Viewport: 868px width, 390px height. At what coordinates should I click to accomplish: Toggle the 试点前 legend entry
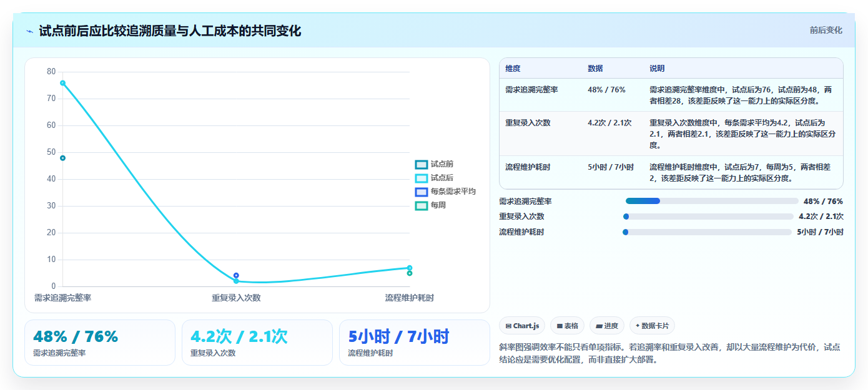[435, 164]
